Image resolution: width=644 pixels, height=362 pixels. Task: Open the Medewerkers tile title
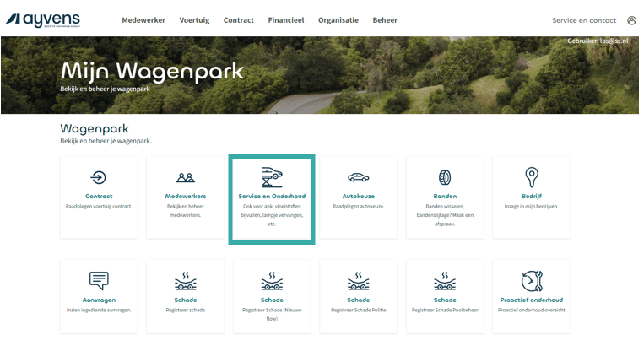(x=185, y=196)
